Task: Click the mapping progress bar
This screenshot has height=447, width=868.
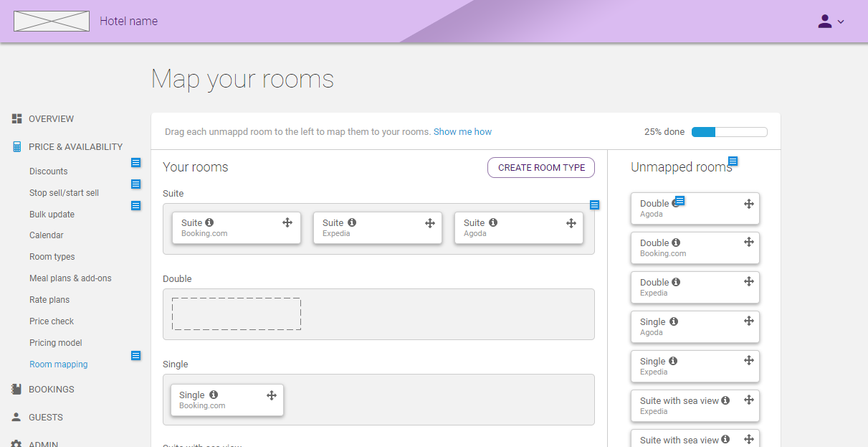Action: (730, 132)
